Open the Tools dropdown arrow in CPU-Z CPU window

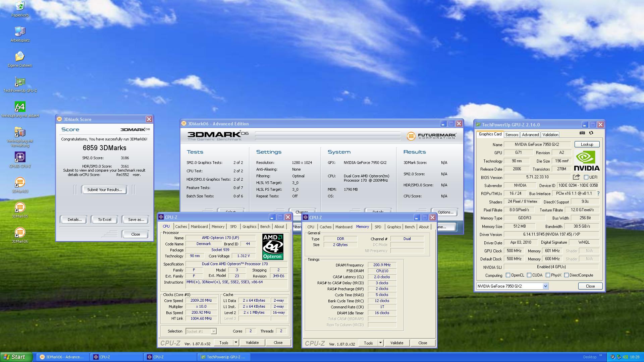coord(236,343)
